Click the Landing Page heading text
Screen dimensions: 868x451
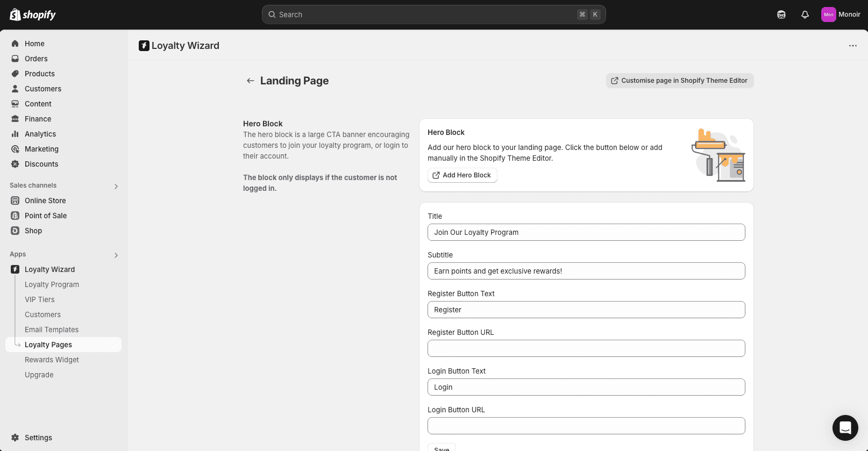pyautogui.click(x=294, y=81)
